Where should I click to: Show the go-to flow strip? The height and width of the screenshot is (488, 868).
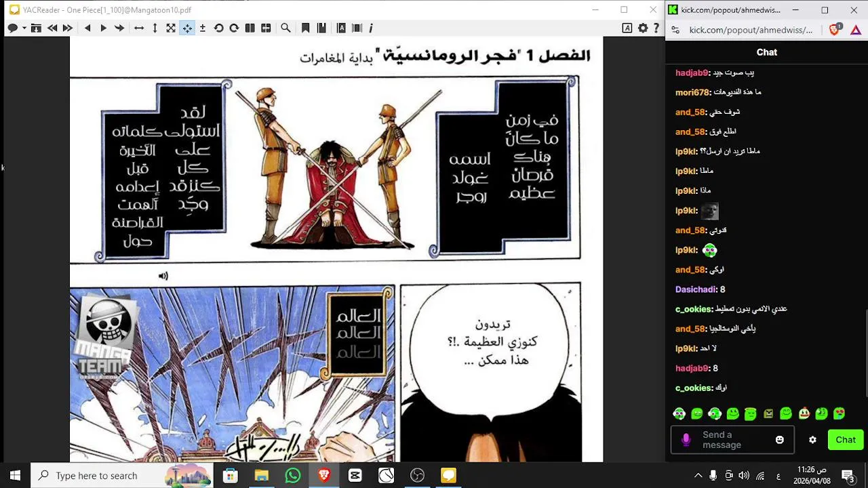357,28
